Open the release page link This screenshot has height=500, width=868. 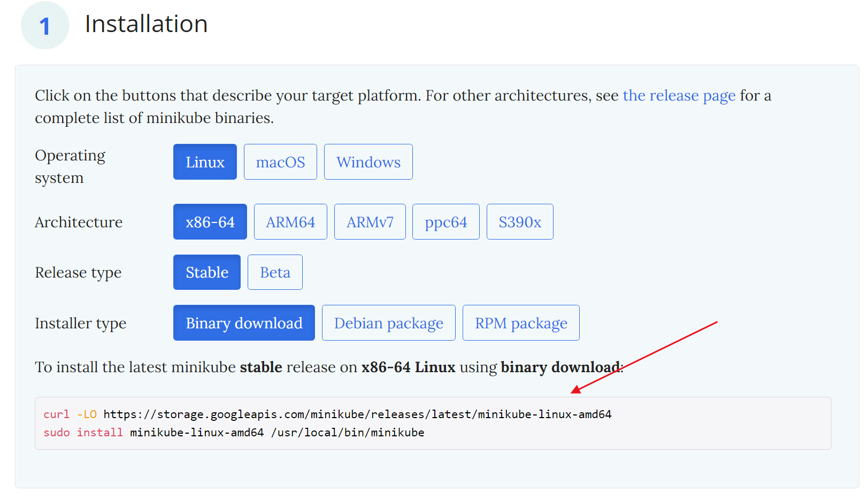coord(679,96)
